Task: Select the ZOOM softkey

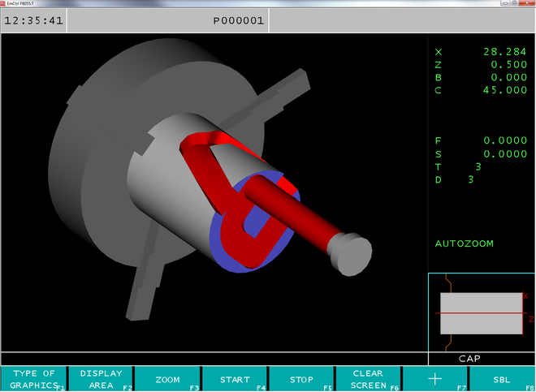Action: pyautogui.click(x=167, y=379)
